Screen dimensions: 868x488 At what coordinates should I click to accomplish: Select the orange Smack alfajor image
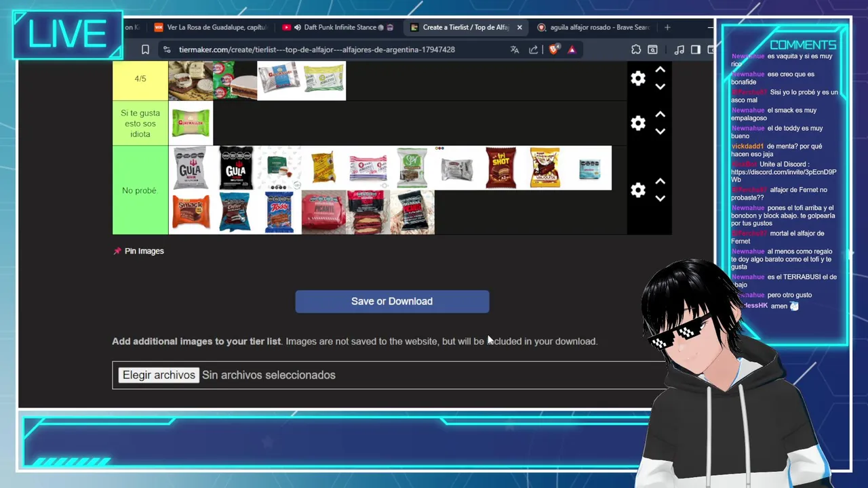(x=191, y=212)
